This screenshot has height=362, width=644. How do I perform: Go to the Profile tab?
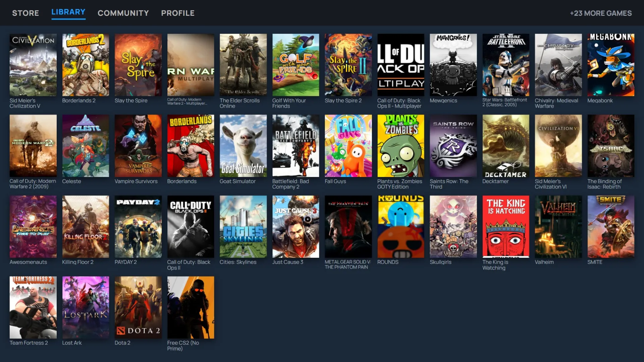pyautogui.click(x=178, y=13)
